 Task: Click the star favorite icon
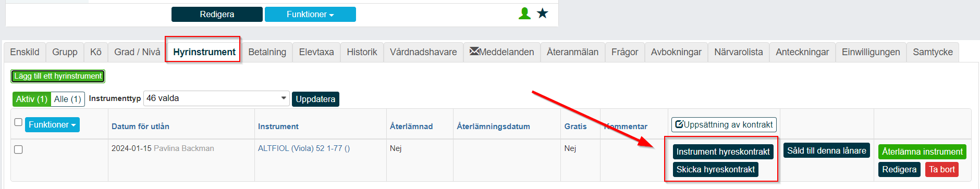pyautogui.click(x=543, y=14)
